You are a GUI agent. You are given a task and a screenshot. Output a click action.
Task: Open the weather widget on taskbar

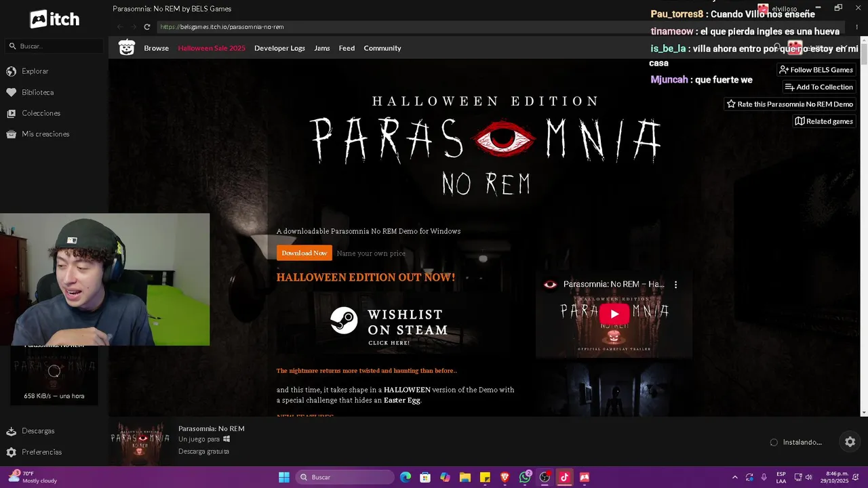(x=33, y=477)
